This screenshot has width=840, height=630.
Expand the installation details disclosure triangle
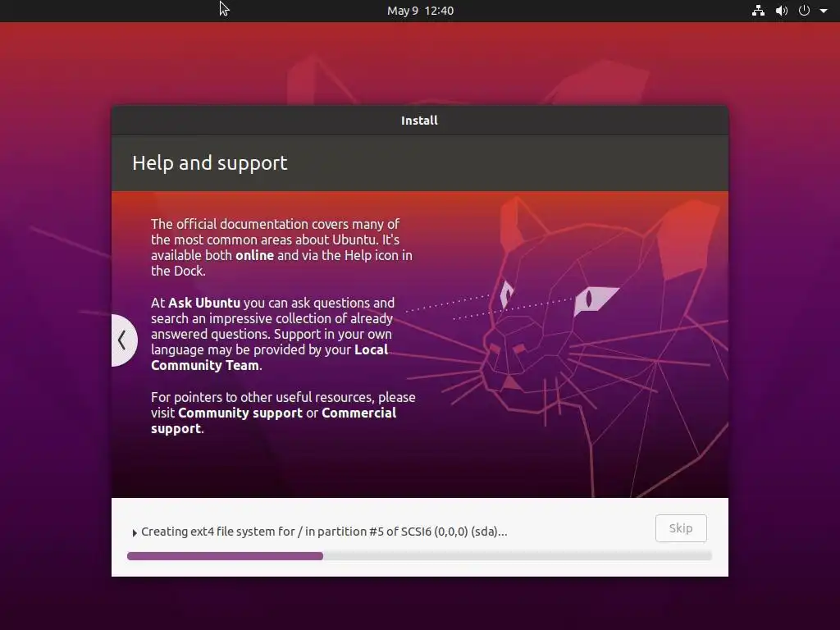point(135,532)
